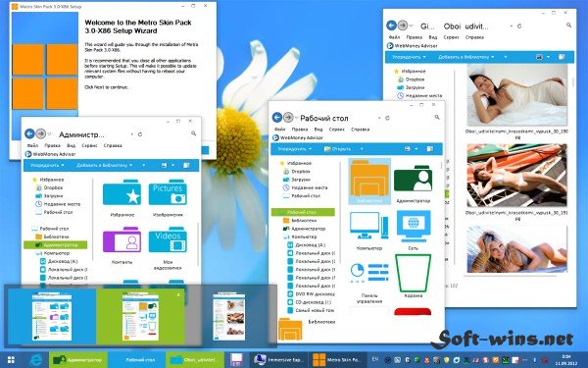Select the green-highlighted window preview thumbnail
Screen dimensions: 588x368
click(x=140, y=316)
